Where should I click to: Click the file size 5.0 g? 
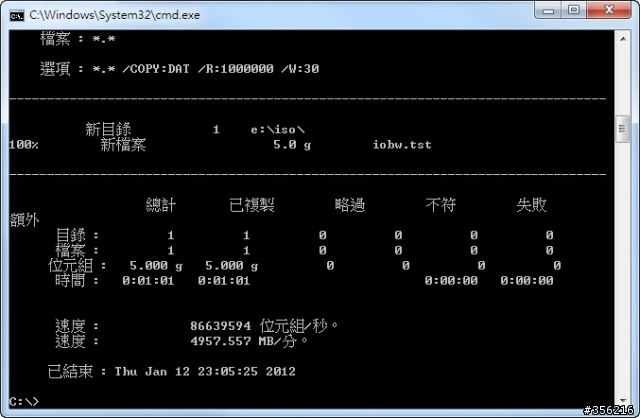292,145
